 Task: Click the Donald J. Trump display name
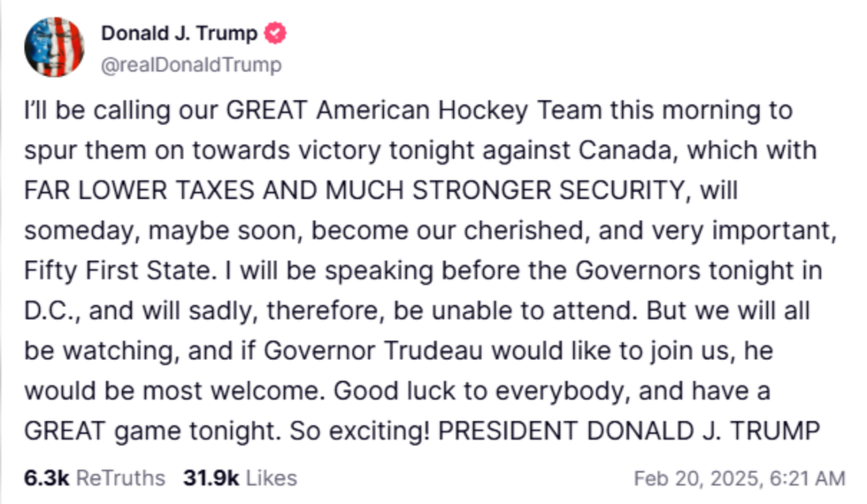click(x=179, y=34)
